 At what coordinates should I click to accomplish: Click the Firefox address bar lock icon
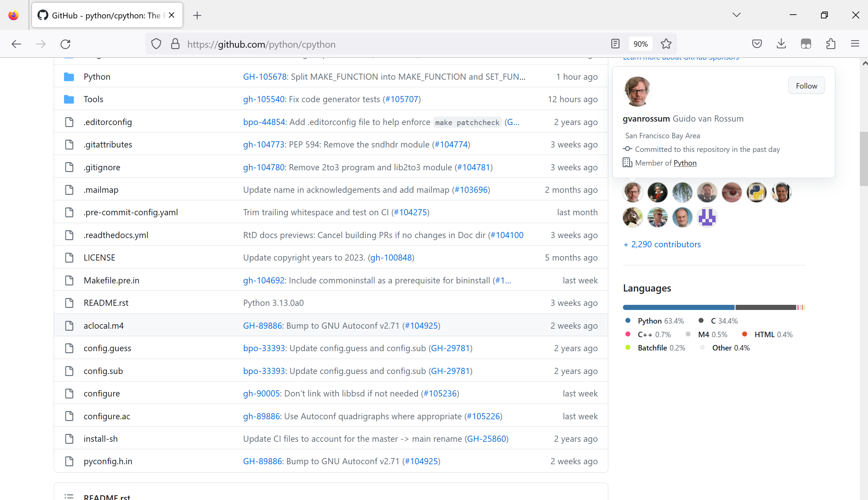click(175, 44)
